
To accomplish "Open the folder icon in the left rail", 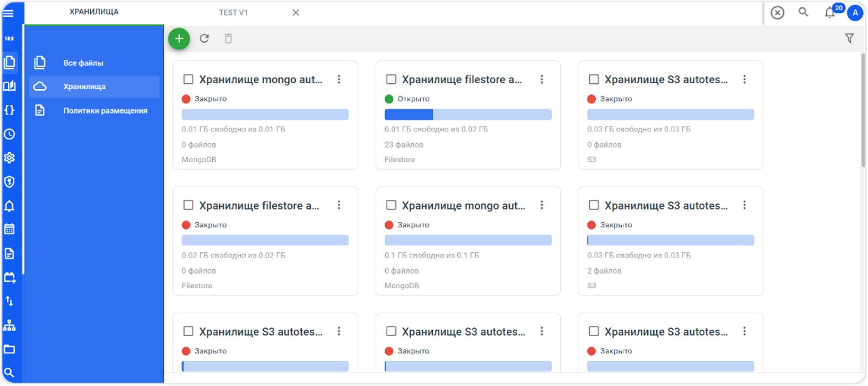I will [x=9, y=349].
